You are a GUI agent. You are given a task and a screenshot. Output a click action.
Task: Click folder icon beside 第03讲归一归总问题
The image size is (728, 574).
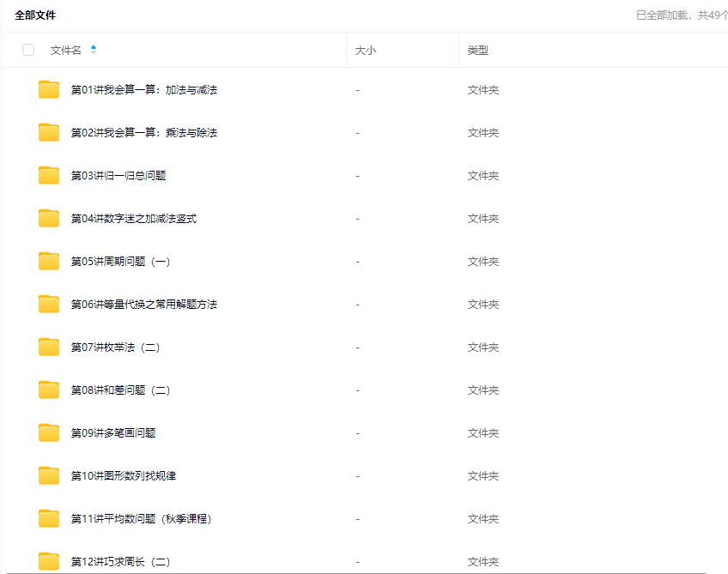coord(49,175)
